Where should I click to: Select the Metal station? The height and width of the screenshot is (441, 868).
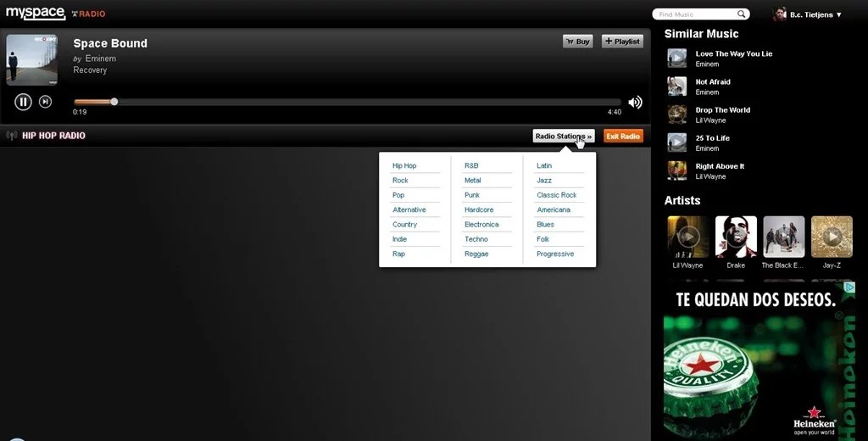pyautogui.click(x=473, y=181)
